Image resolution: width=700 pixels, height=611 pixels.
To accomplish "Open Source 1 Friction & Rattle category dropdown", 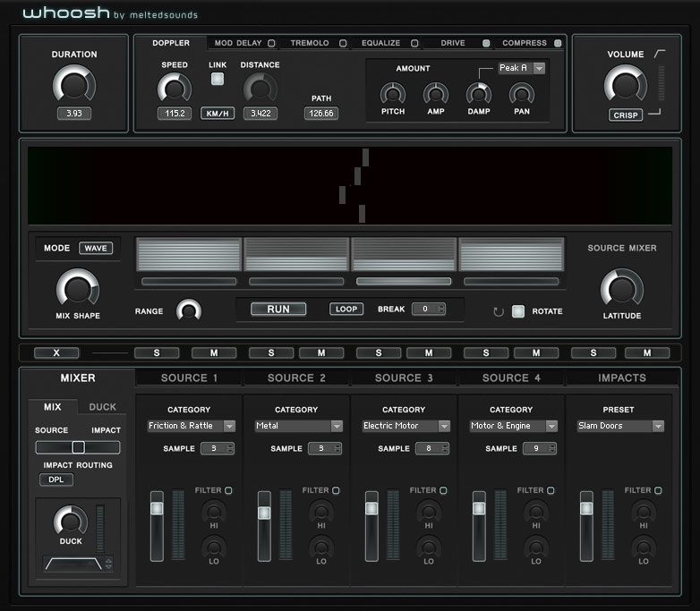I will [191, 426].
